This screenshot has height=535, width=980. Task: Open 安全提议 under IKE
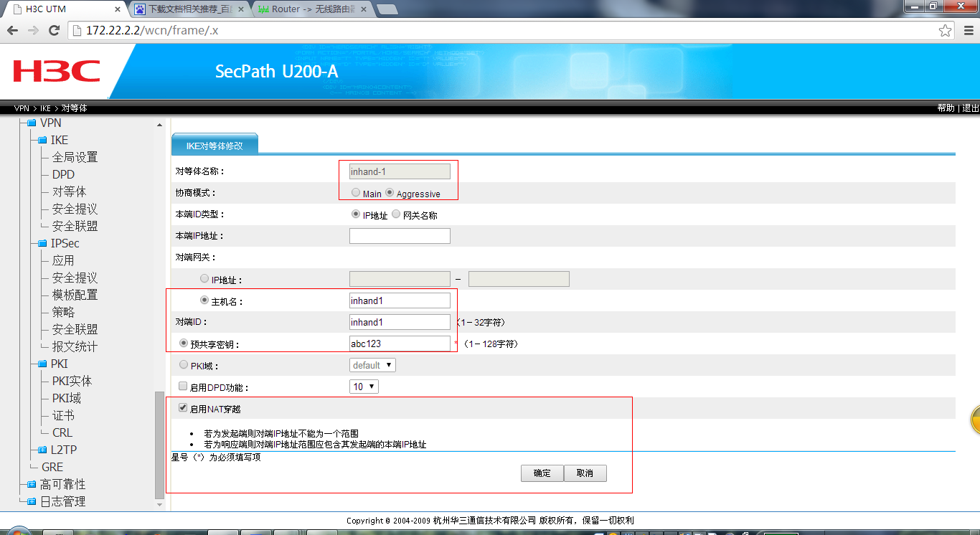[75, 209]
